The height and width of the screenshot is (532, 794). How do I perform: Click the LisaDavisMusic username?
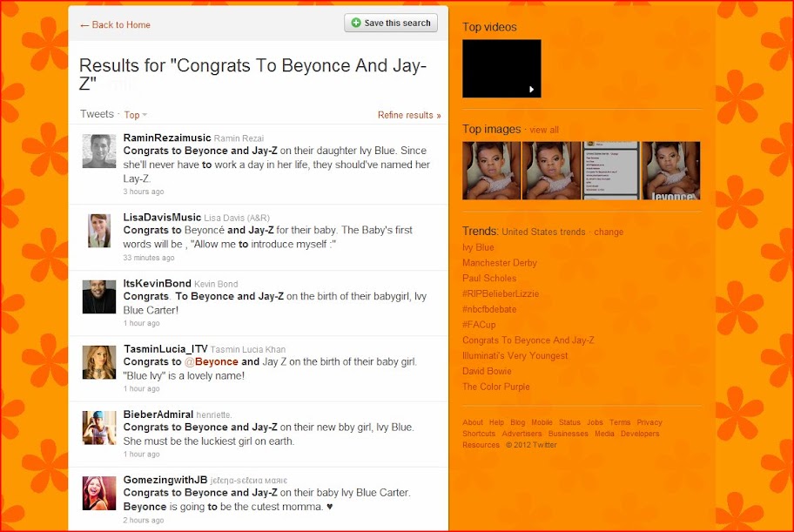tap(162, 218)
